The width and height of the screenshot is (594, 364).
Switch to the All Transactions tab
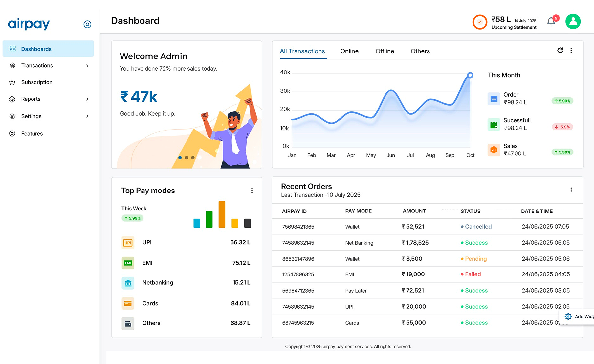coord(302,51)
